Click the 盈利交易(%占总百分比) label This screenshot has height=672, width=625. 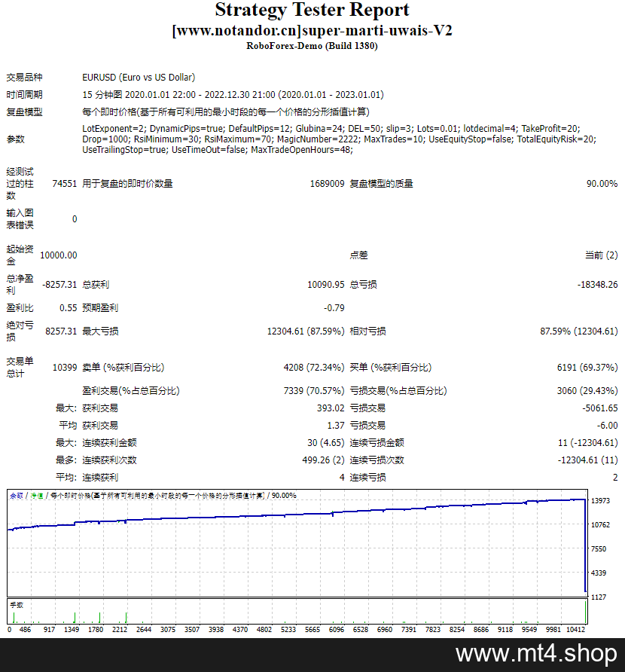(131, 391)
